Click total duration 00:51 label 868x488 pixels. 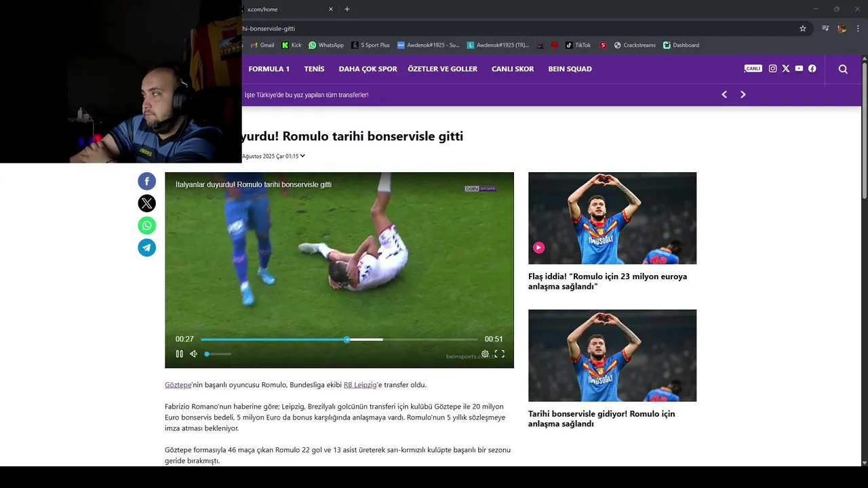coord(494,339)
